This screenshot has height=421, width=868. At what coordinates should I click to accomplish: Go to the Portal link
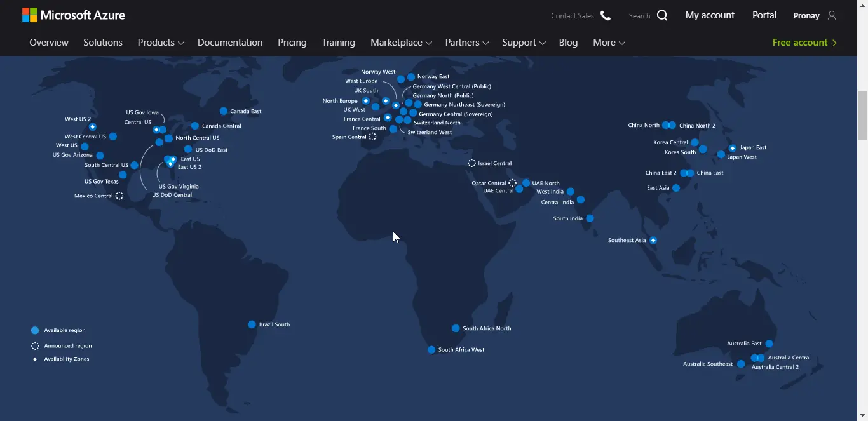click(x=764, y=15)
